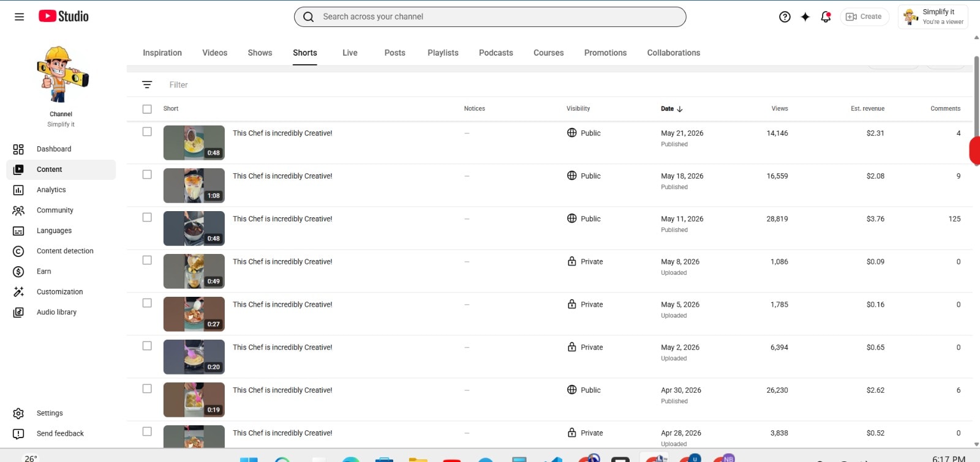Click the sparkle Ask Studio icon
980x462 pixels.
805,17
